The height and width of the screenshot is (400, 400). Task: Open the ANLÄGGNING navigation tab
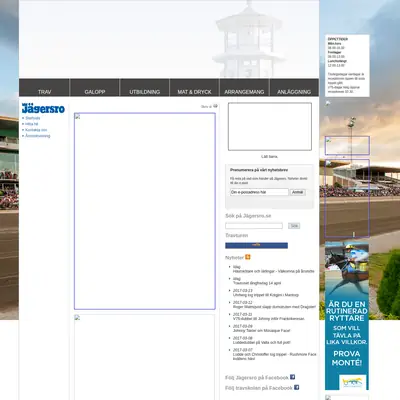click(x=294, y=88)
